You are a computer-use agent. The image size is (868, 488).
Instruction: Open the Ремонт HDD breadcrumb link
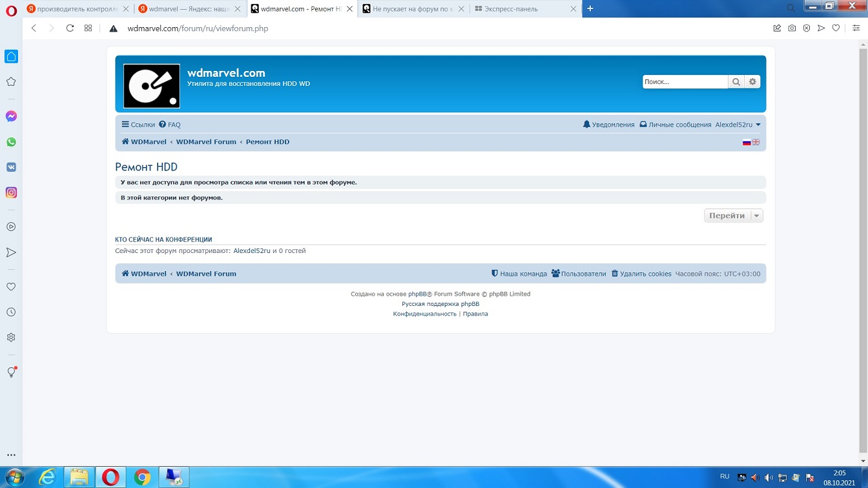[267, 142]
